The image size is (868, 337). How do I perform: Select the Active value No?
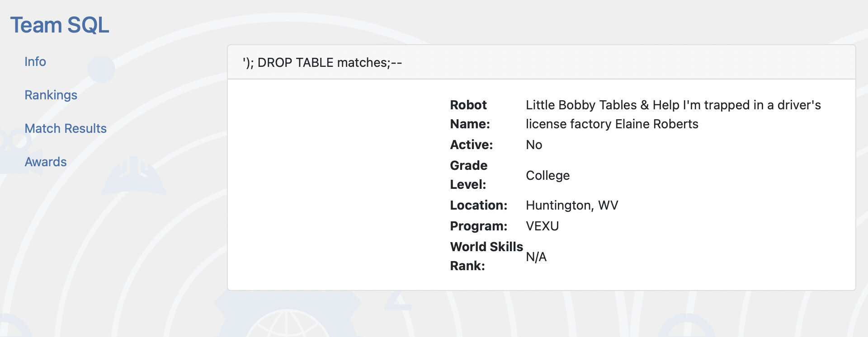(534, 145)
